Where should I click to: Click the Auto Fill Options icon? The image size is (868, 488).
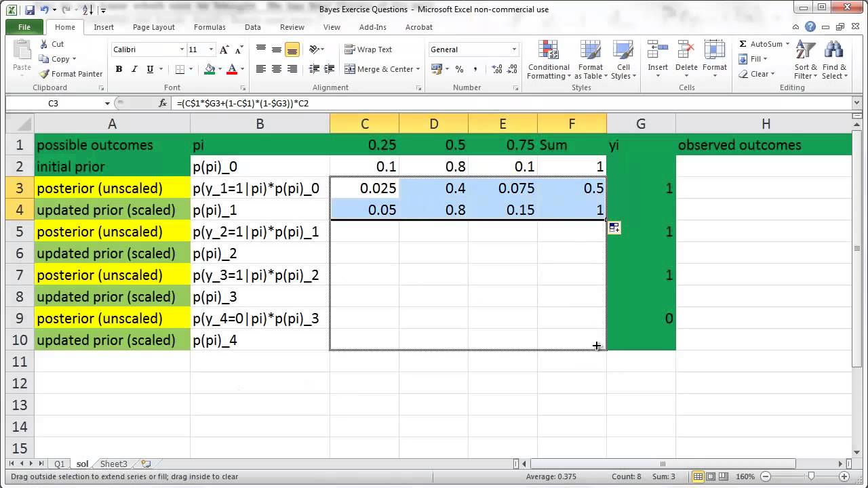coord(614,228)
